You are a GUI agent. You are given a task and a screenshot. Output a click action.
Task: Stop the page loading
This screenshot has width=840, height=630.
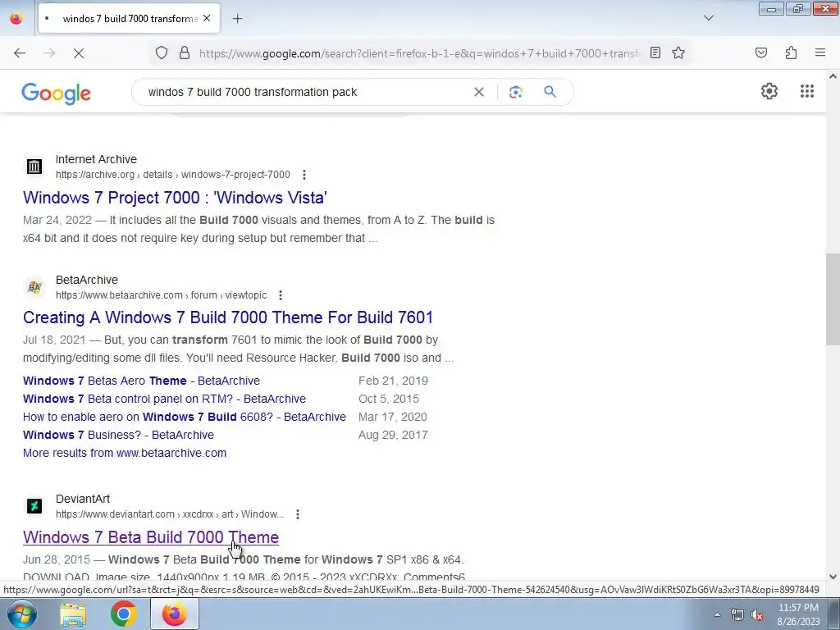pos(78,53)
